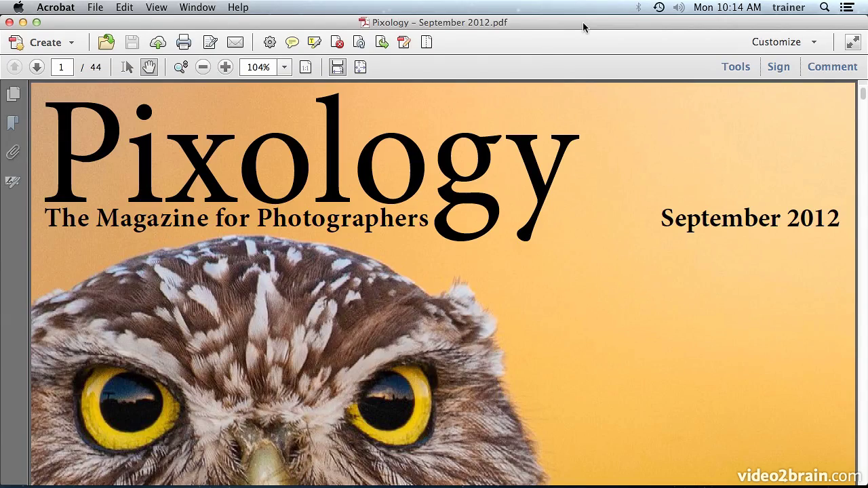
Task: Toggle Fit Width scrolling mode
Action: [x=337, y=67]
